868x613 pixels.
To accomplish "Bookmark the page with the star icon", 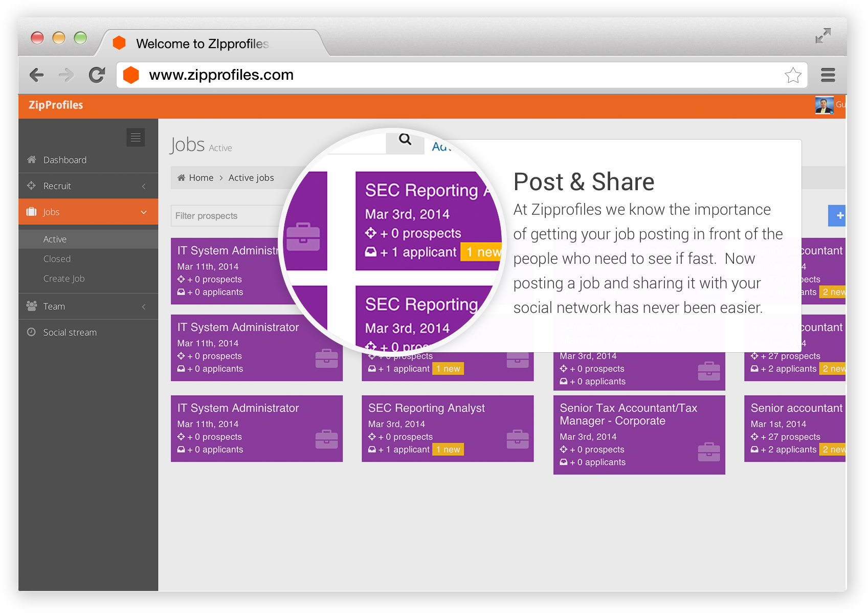I will click(x=793, y=75).
